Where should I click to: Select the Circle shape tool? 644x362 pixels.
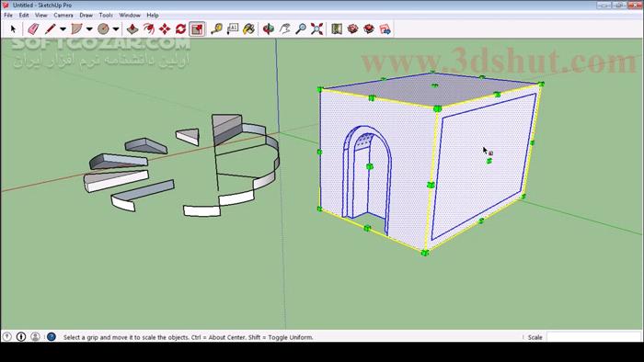[103, 29]
